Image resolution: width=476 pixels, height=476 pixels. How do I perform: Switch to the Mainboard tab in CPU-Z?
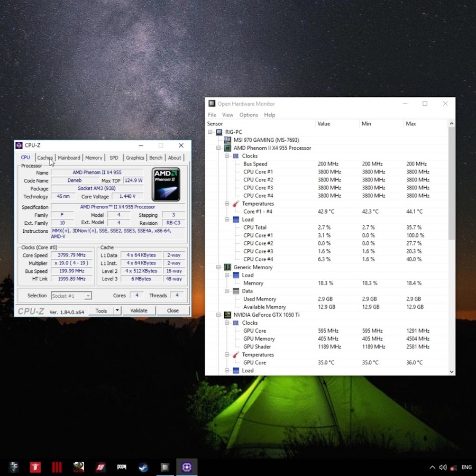click(x=69, y=158)
